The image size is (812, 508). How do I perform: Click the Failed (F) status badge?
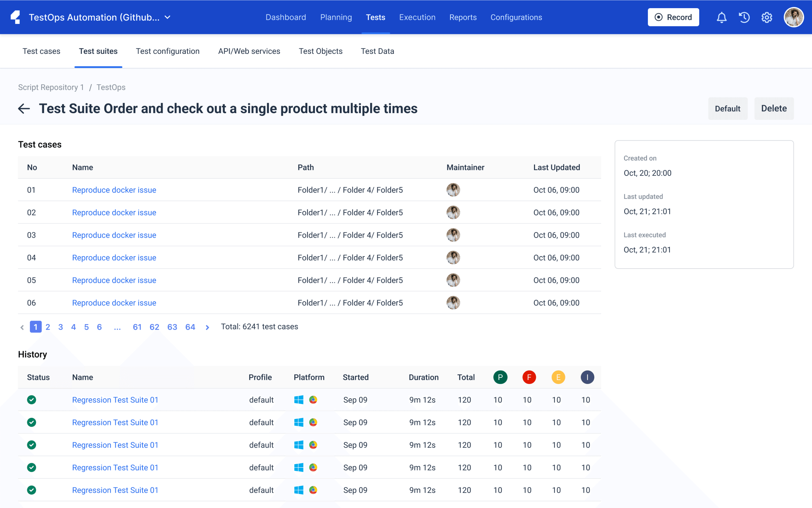[529, 377]
